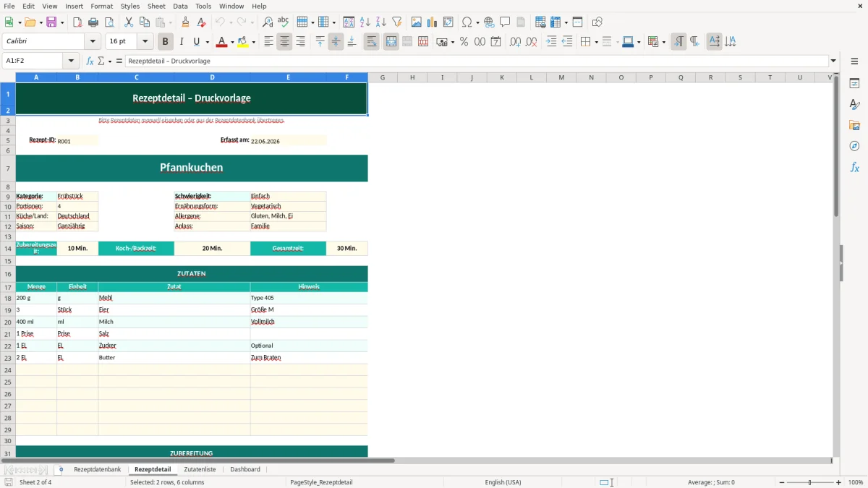Save the document with the Save icon
Image resolution: width=868 pixels, height=488 pixels.
point(51,22)
